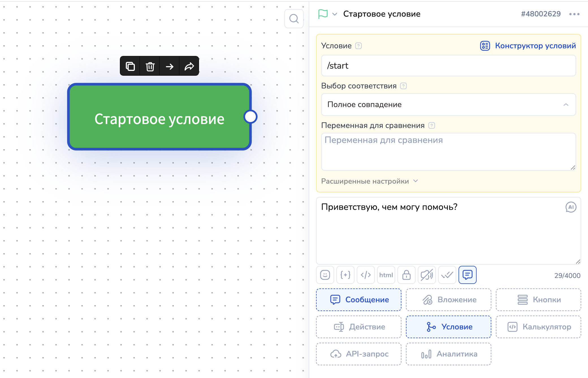
Task: Open emoji picker in message toolbar
Action: pyautogui.click(x=325, y=275)
